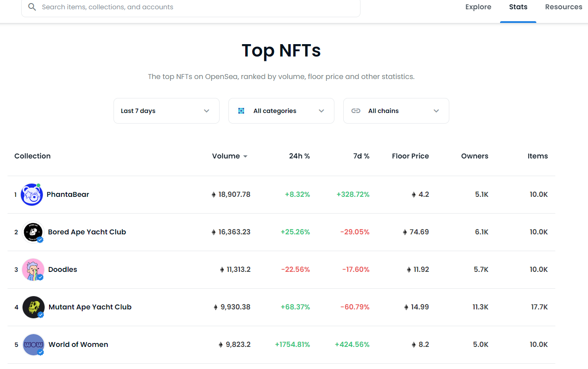Click the Doodles collection avatar
Viewport: 588px width, 369px height.
pyautogui.click(x=33, y=270)
